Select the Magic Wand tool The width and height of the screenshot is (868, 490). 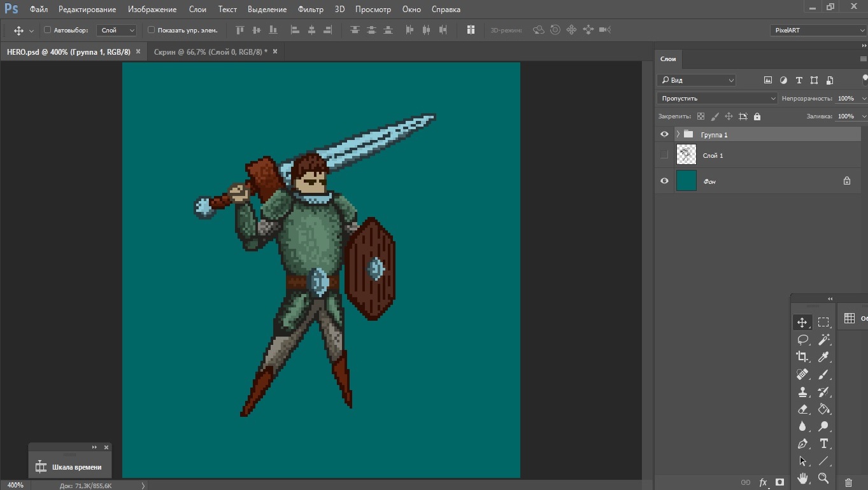tap(823, 340)
